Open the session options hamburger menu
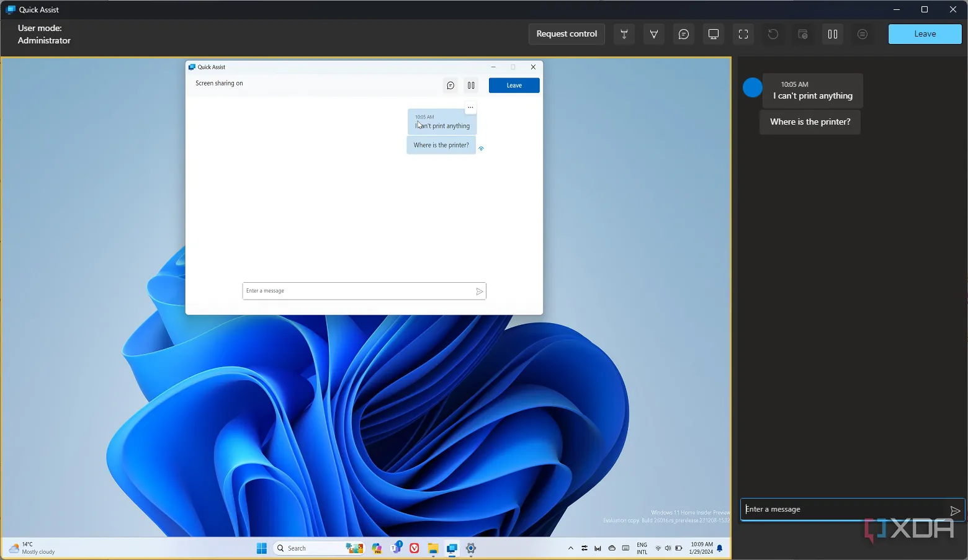968x560 pixels. pos(862,34)
